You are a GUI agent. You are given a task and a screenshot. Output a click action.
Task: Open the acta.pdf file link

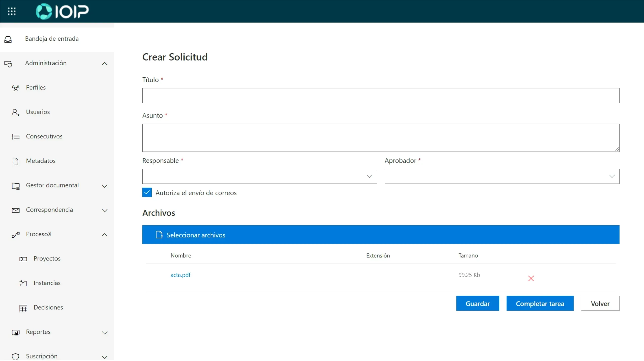tap(180, 275)
